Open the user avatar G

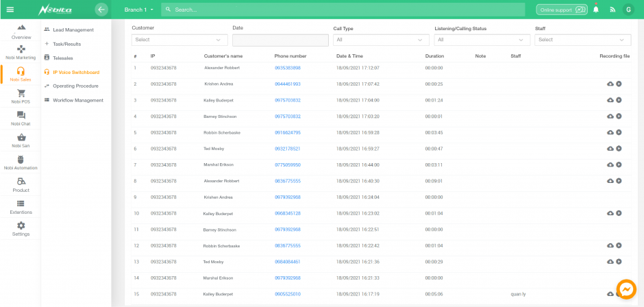coord(628,10)
